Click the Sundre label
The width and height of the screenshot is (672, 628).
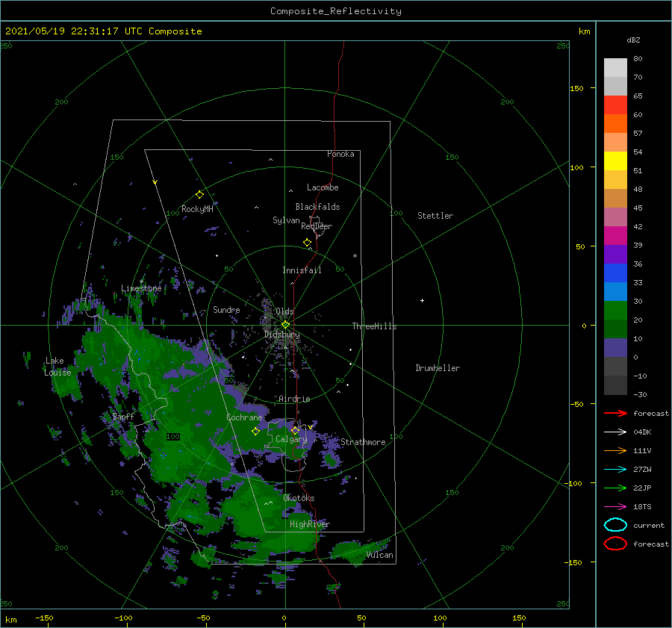[x=226, y=309]
